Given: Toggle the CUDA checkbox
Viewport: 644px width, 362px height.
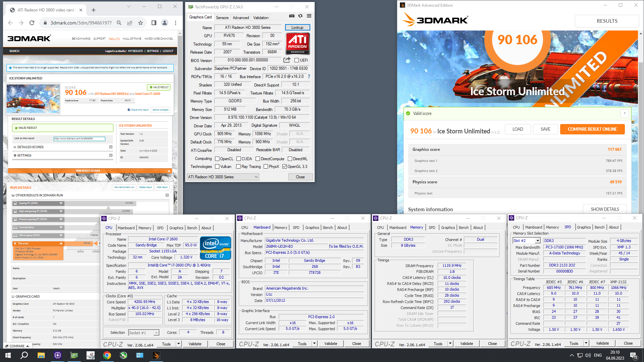Looking at the screenshot, I should click(x=238, y=159).
